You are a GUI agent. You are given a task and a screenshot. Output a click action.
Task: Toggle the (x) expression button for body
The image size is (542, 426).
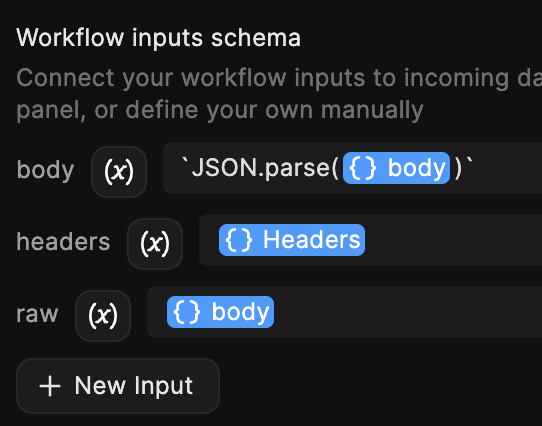[x=119, y=172]
